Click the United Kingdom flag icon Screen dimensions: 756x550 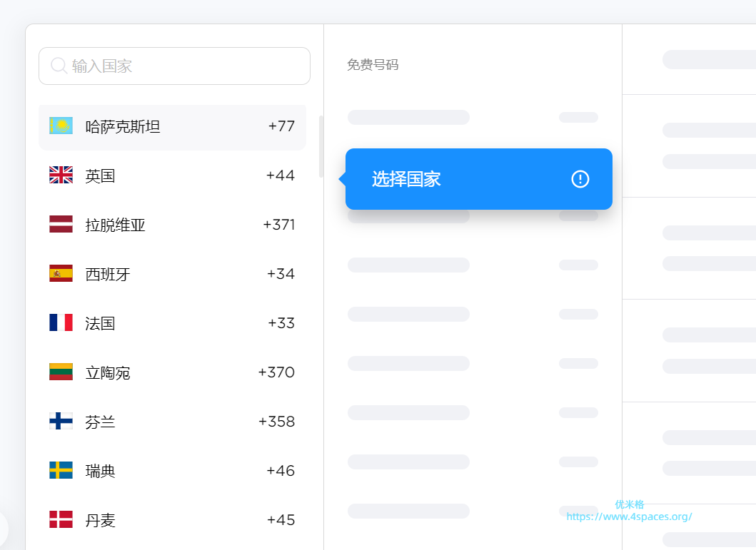61,175
